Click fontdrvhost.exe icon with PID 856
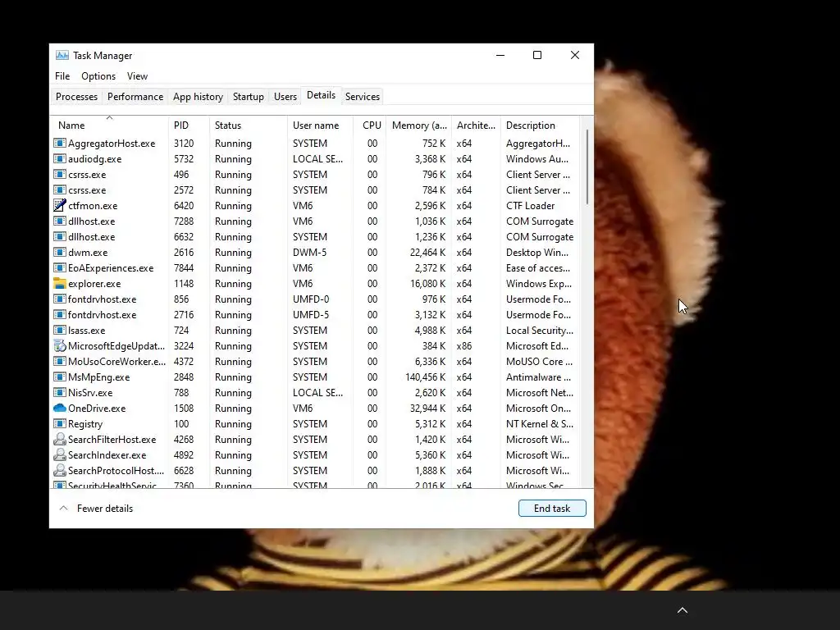Screen dimensions: 840x630 tap(59, 299)
